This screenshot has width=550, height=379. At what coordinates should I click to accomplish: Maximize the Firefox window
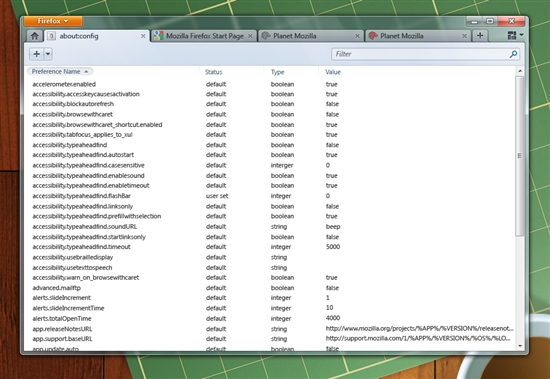(490, 21)
